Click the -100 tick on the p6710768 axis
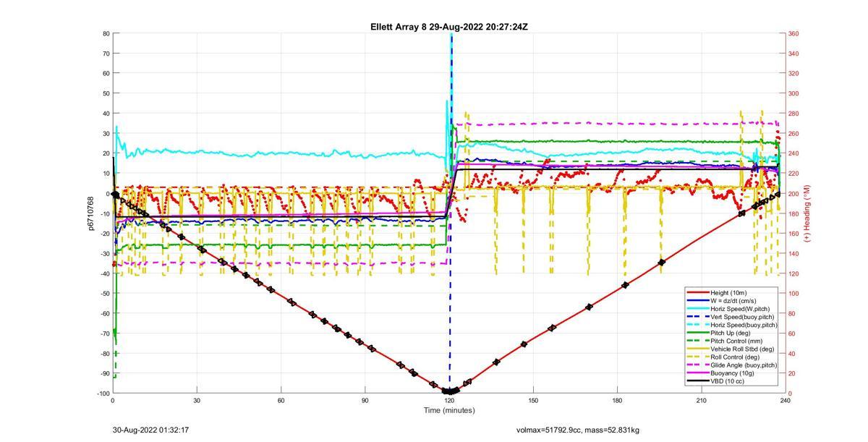The width and height of the screenshot is (868, 442). [x=103, y=394]
